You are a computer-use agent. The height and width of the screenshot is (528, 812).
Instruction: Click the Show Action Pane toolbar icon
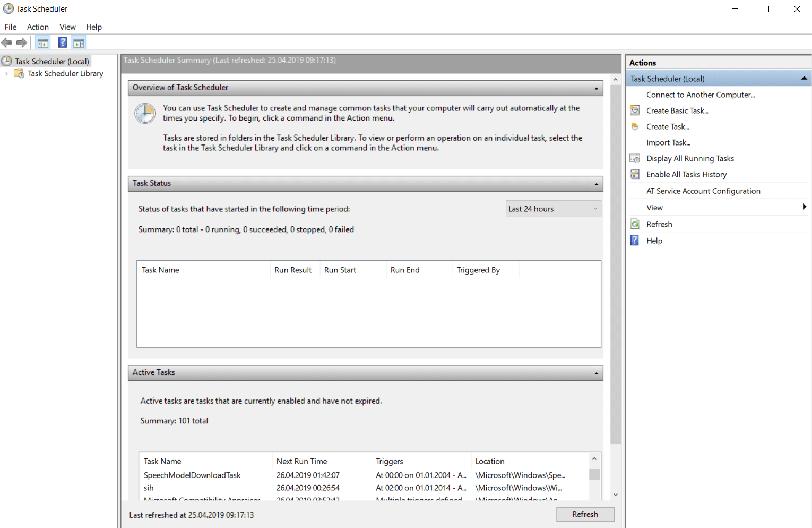[x=79, y=42]
